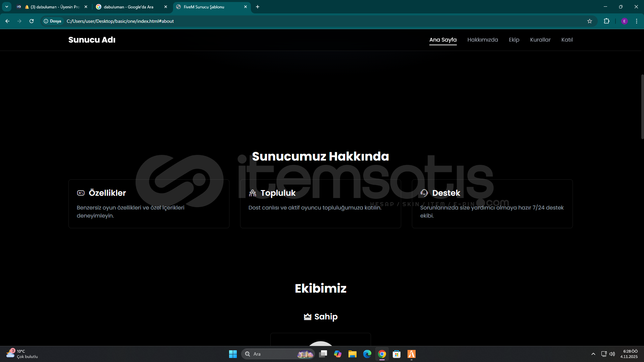Open File Explorer from the taskbar
This screenshot has width=644, height=362.
click(x=352, y=354)
